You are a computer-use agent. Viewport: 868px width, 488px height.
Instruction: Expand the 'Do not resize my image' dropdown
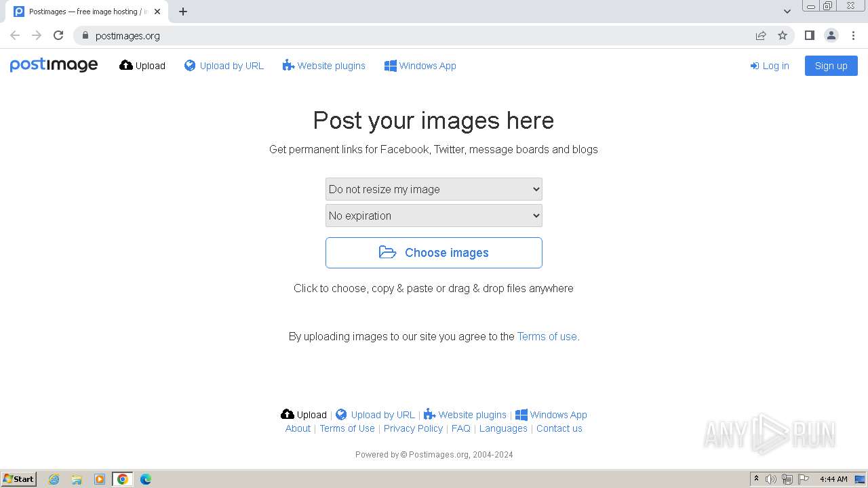(434, 189)
